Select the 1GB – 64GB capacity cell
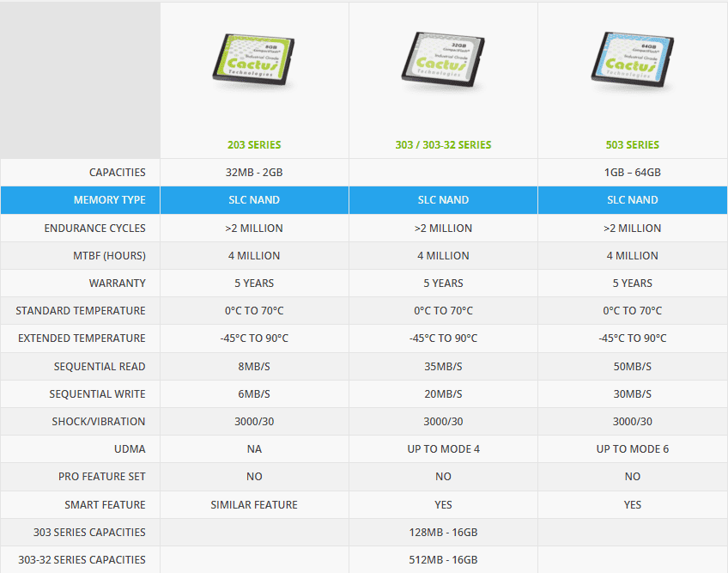728x573 pixels. click(x=633, y=173)
